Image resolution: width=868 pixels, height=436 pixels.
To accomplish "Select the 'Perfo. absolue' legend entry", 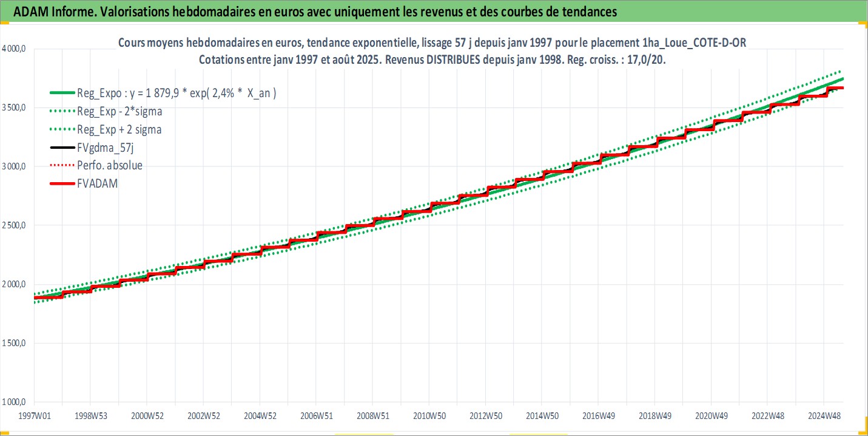I will tap(96, 165).
